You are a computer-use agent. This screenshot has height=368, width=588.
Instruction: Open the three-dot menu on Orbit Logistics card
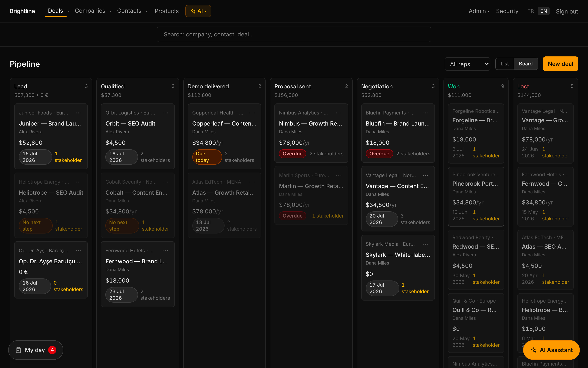click(165, 113)
